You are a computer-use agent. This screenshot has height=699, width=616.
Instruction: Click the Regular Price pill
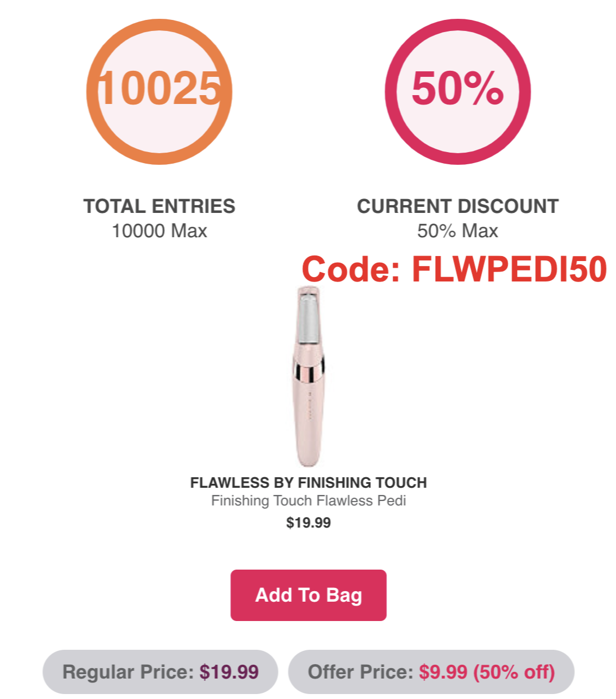[160, 672]
